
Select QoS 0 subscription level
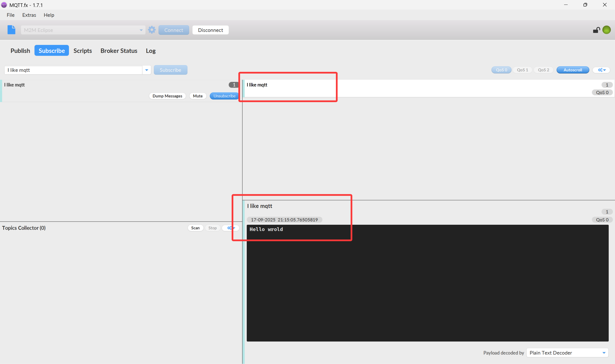(501, 70)
